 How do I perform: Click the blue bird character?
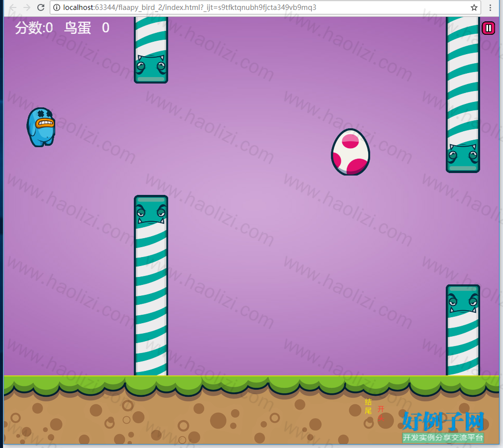click(41, 127)
